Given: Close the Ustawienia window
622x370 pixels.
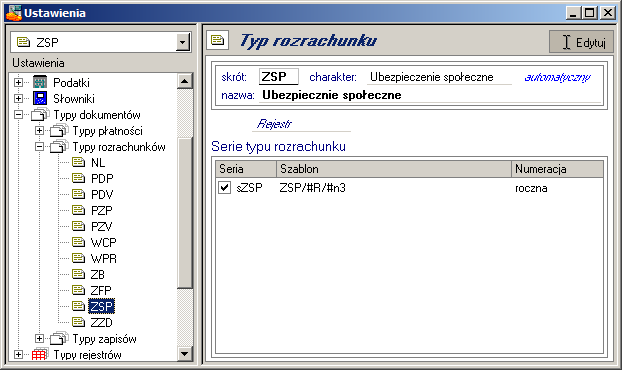Looking at the screenshot, I should [x=608, y=13].
